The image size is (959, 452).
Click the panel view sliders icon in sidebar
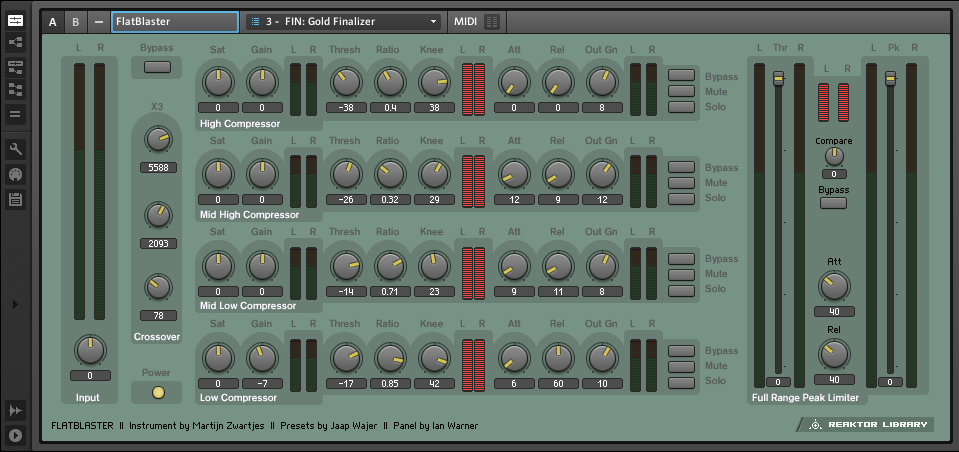pos(15,20)
